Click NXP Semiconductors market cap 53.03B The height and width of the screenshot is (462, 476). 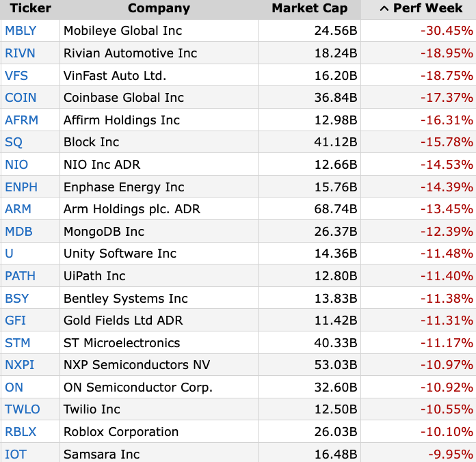[335, 365]
